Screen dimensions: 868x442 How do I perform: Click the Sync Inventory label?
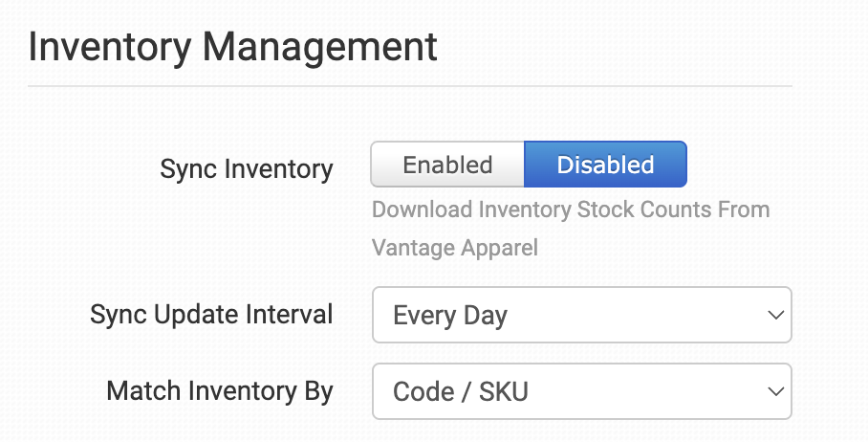247,170
